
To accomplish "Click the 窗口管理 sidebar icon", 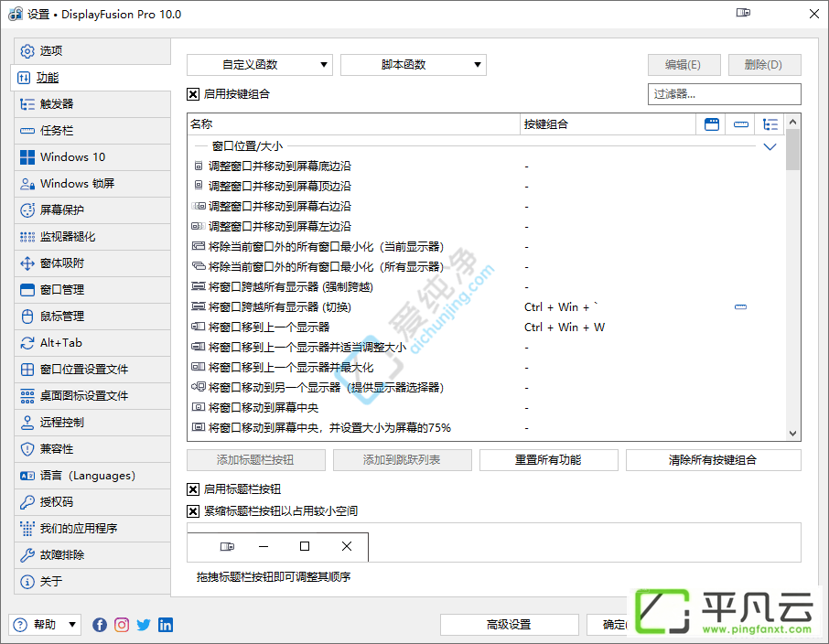I will tap(27, 290).
